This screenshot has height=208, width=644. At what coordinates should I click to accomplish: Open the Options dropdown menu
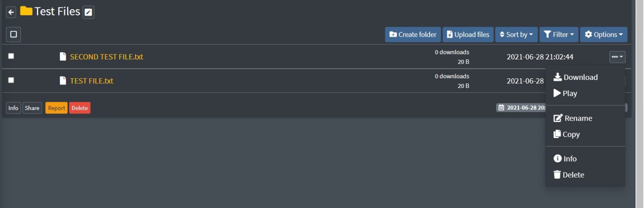click(603, 35)
